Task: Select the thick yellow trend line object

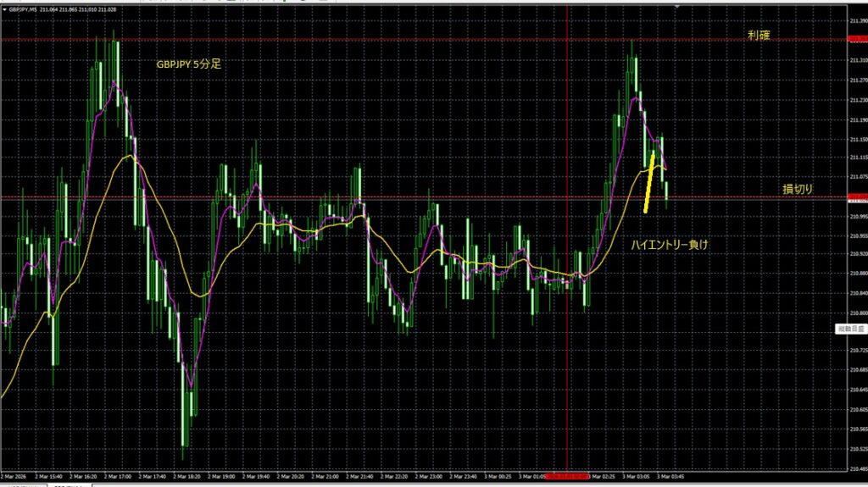Action: coord(649,184)
